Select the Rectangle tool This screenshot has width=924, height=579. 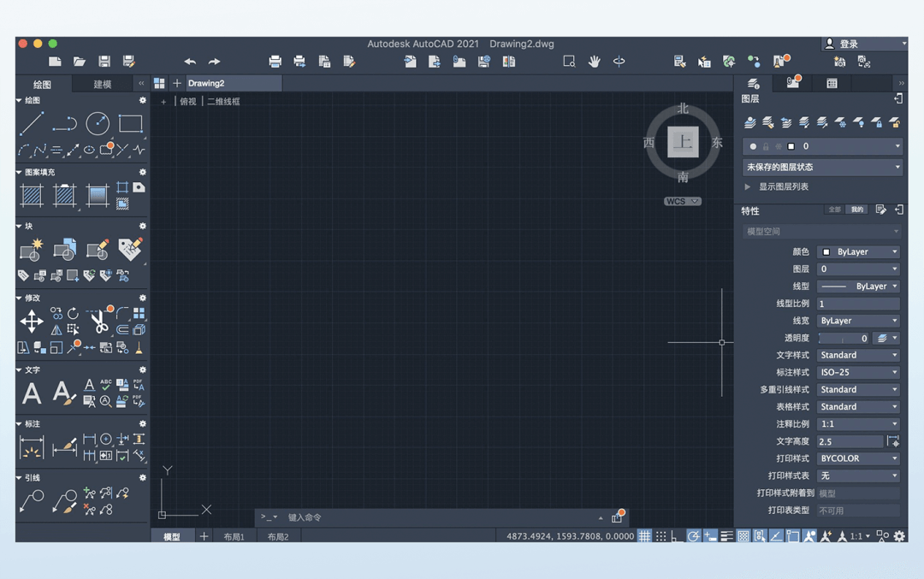(x=130, y=124)
